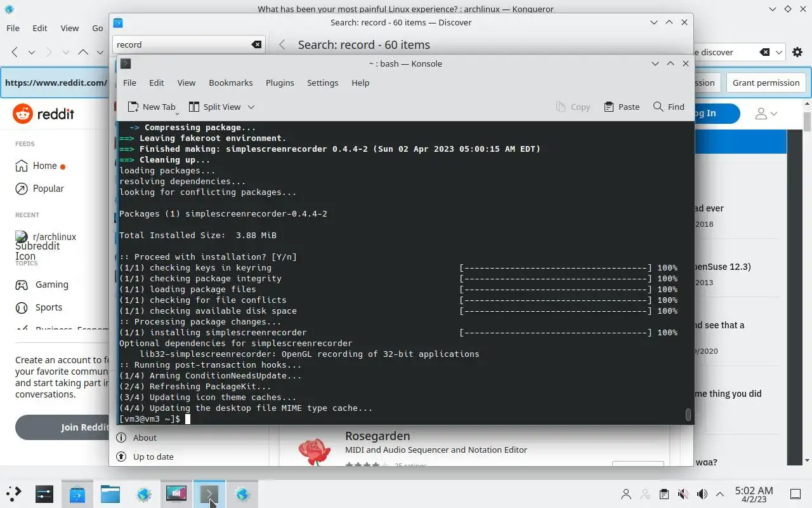
Task: Click the Konqueror page vertical scrollbar
Action: 807,121
